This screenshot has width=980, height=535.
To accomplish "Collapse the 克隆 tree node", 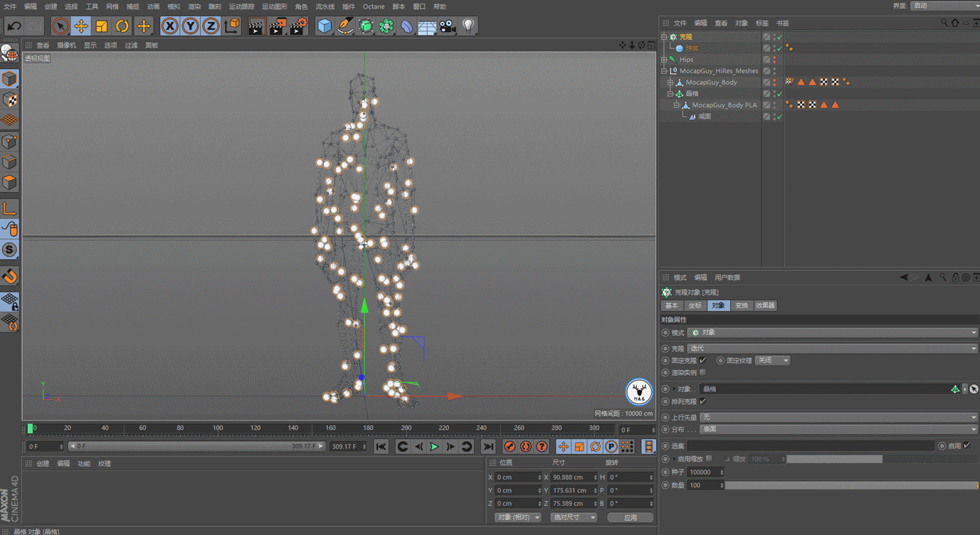I will 664,36.
